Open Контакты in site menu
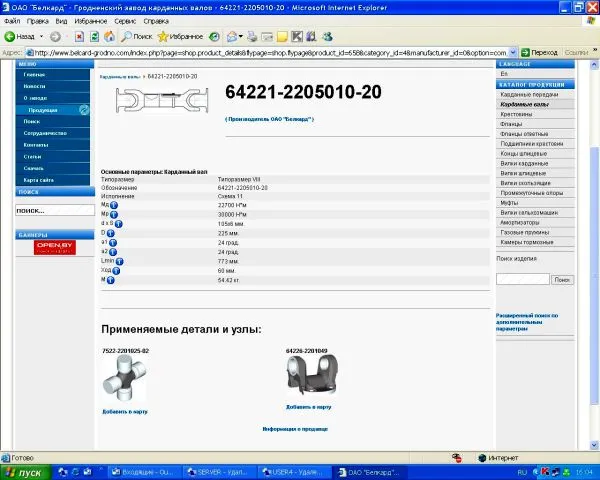This screenshot has width=600, height=480. pyautogui.click(x=53, y=145)
